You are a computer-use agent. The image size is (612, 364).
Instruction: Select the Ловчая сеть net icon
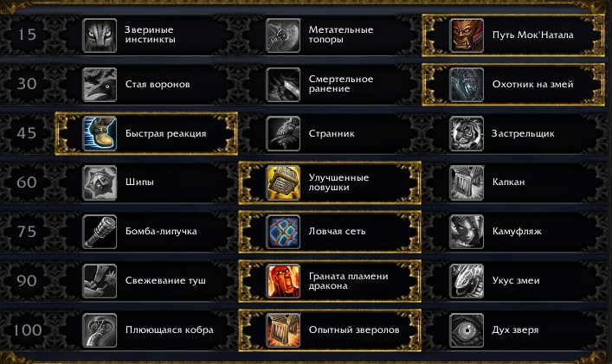click(283, 232)
